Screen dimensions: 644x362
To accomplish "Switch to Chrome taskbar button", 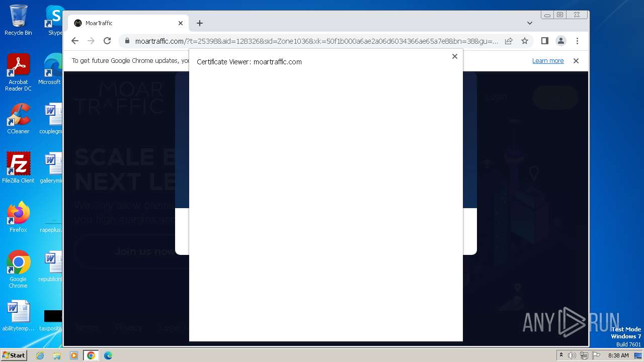I will pyautogui.click(x=91, y=355).
